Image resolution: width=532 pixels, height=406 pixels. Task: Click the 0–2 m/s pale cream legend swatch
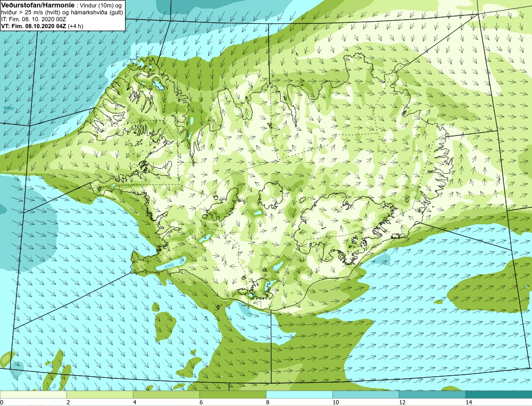coord(33,394)
